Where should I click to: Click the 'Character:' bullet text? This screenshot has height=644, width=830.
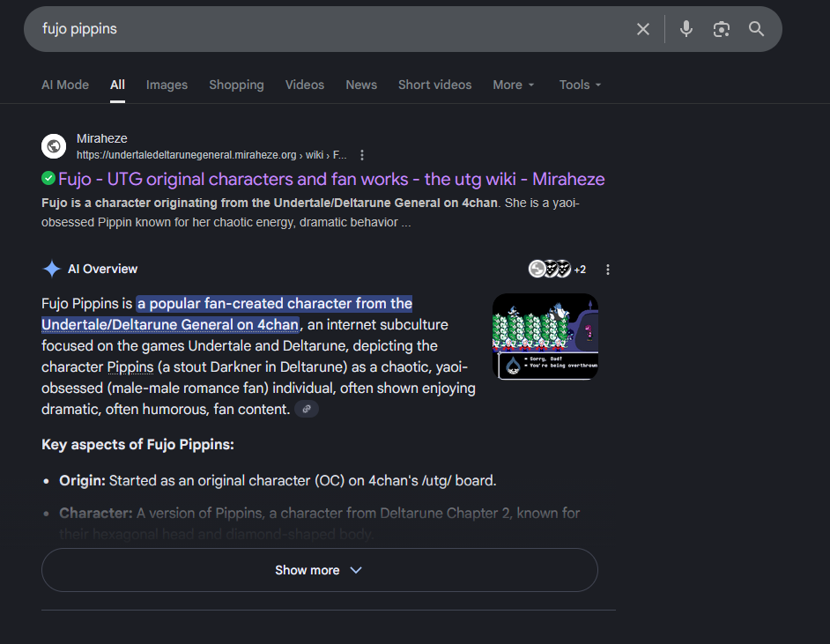(319, 523)
